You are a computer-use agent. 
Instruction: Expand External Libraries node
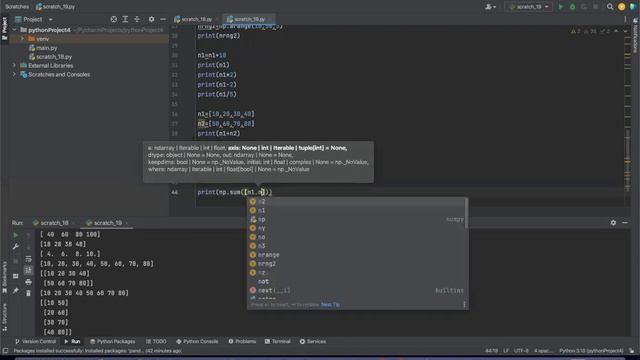(14, 65)
